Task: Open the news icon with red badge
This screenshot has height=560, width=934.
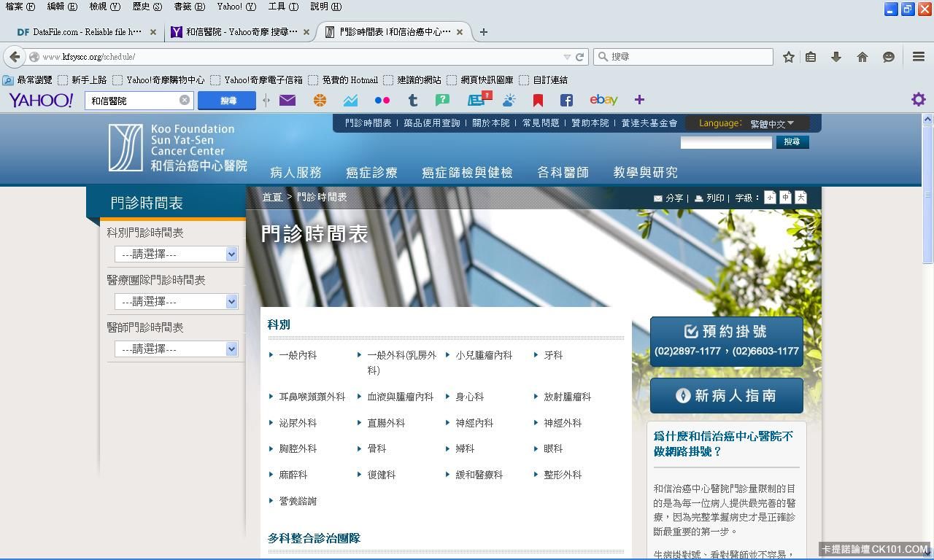Action: [x=479, y=99]
